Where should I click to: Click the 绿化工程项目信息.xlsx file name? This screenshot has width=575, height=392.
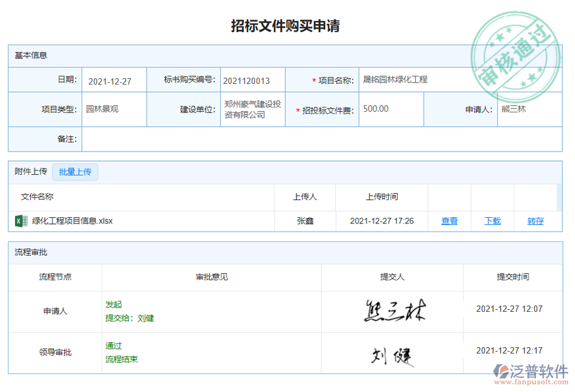[x=73, y=221]
